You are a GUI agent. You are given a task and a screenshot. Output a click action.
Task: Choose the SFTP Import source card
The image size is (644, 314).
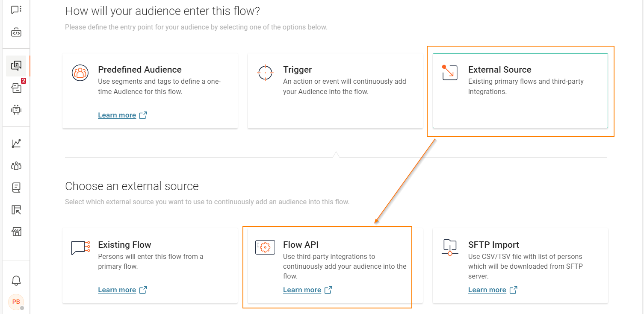(520, 265)
